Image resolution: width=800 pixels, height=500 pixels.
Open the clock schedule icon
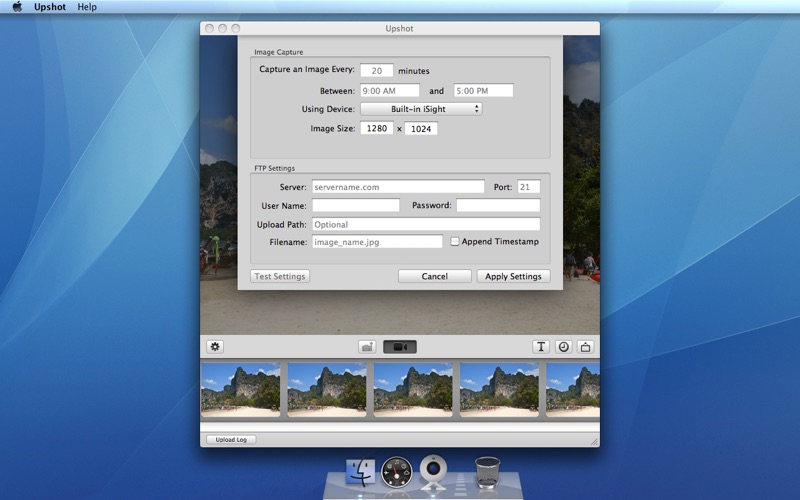[563, 347]
